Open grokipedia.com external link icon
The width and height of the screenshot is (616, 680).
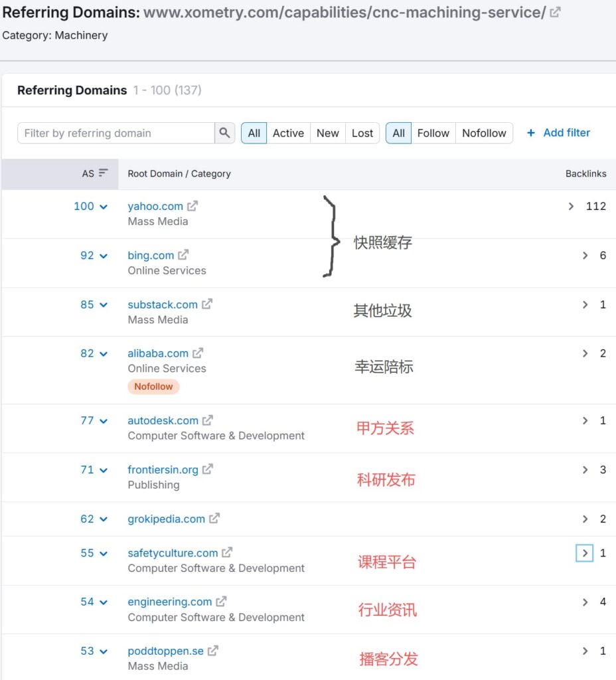tap(214, 518)
